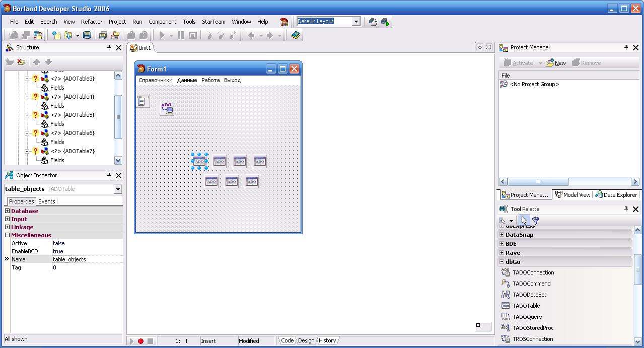
Task: Click the Save current desktop layout icon
Action: coord(373,22)
